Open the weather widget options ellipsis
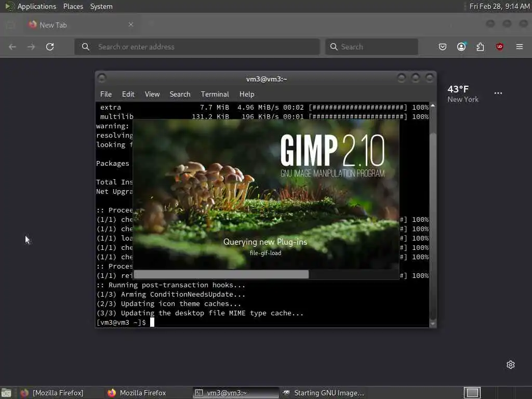Image resolution: width=532 pixels, height=399 pixels. (498, 94)
